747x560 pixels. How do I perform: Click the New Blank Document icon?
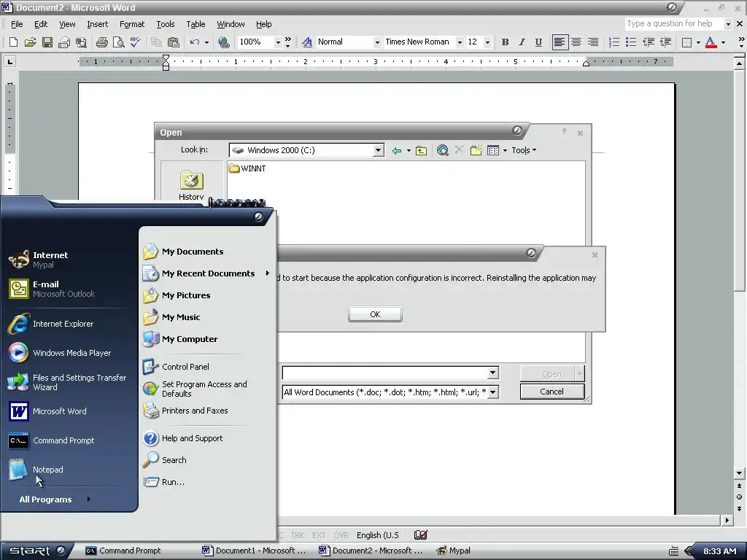[x=13, y=42]
